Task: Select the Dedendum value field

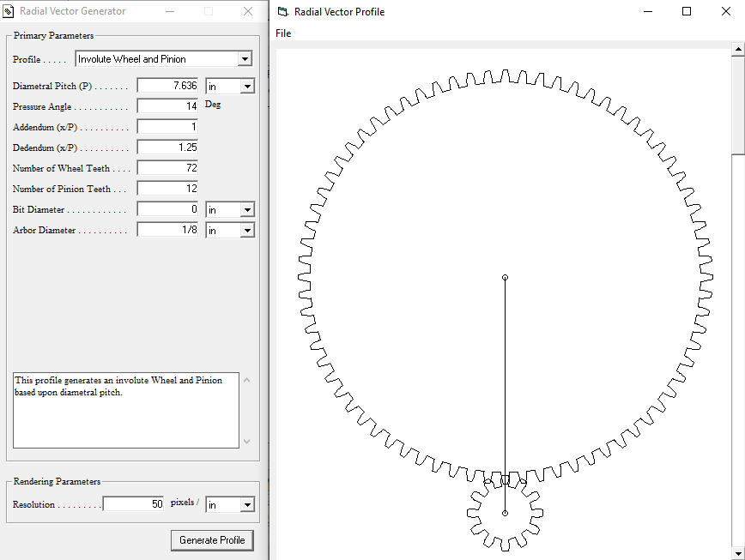Action: [167, 146]
